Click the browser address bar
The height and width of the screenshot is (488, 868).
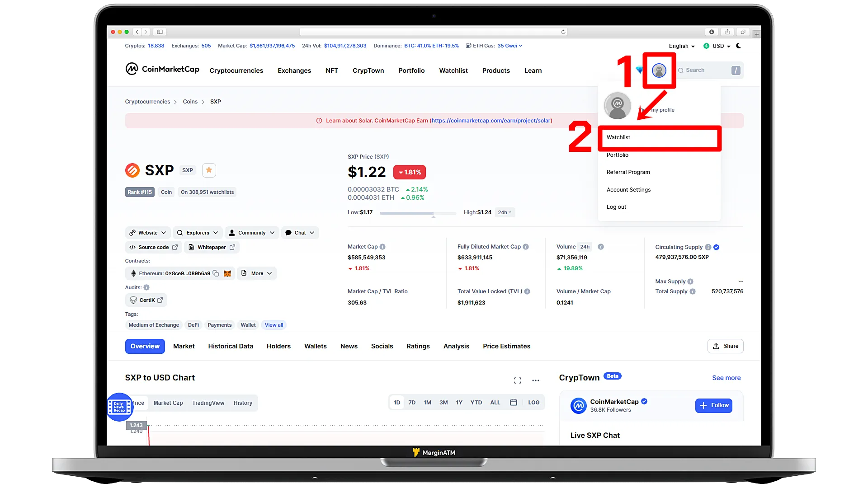click(x=433, y=32)
